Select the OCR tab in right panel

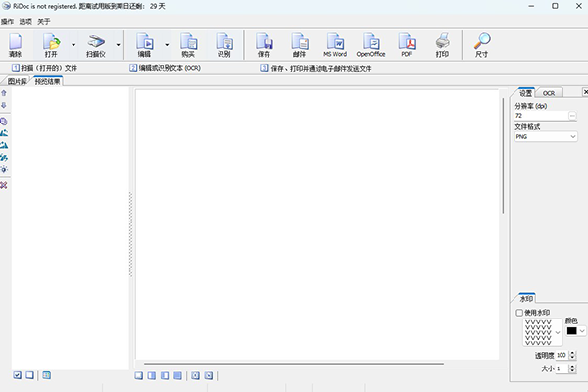point(549,93)
